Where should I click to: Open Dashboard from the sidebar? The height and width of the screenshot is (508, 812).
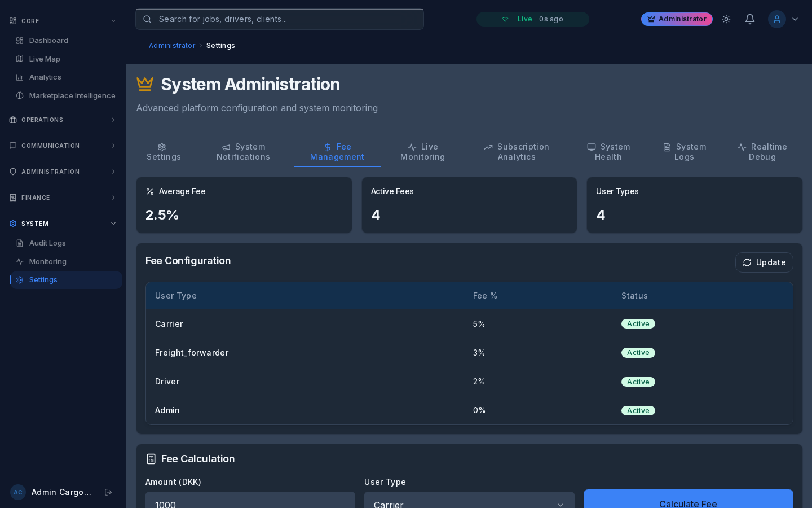(x=48, y=41)
